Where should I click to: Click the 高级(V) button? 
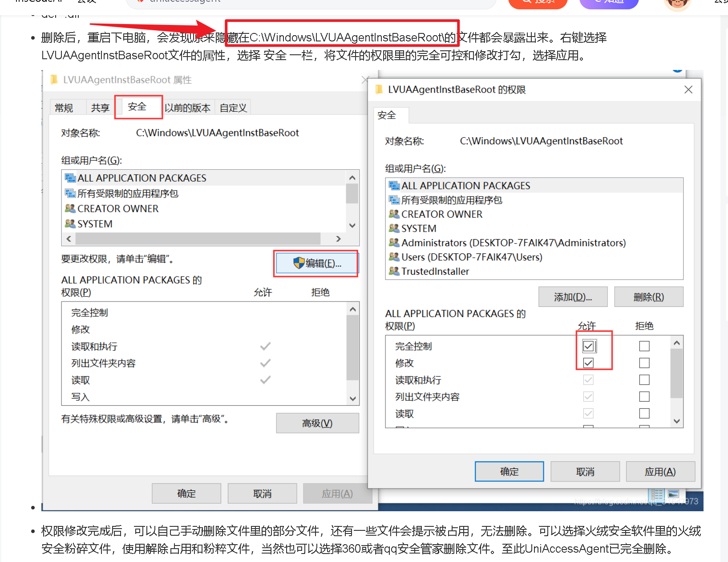tap(317, 423)
